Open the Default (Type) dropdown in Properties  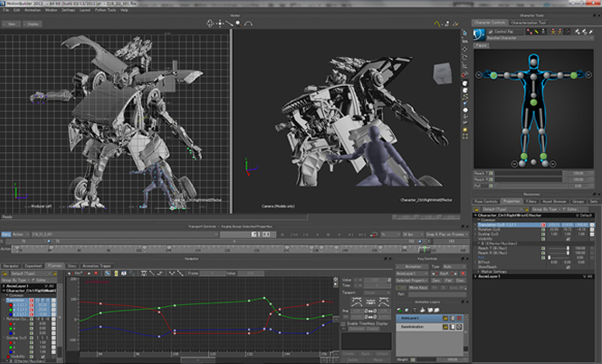(502, 209)
